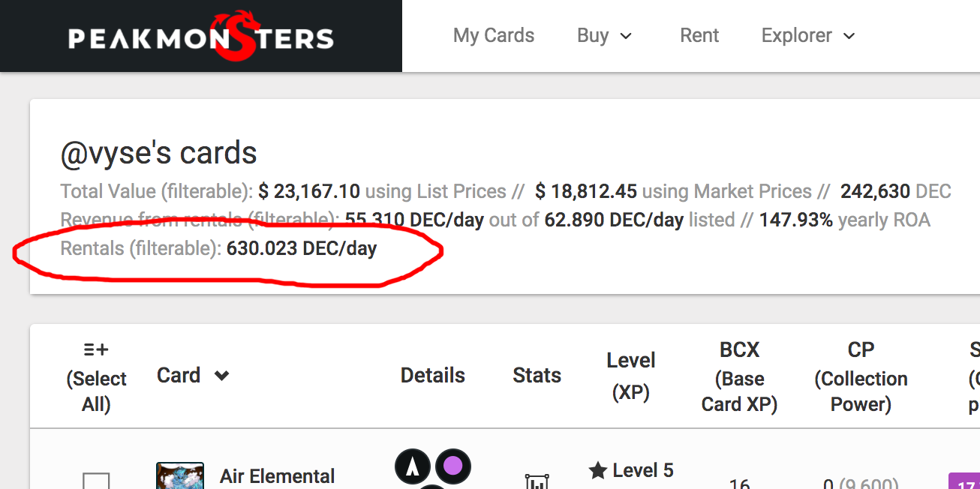Sort by BCX (Base Card XP) header
Viewport: 980px width, 489px height.
click(x=739, y=376)
